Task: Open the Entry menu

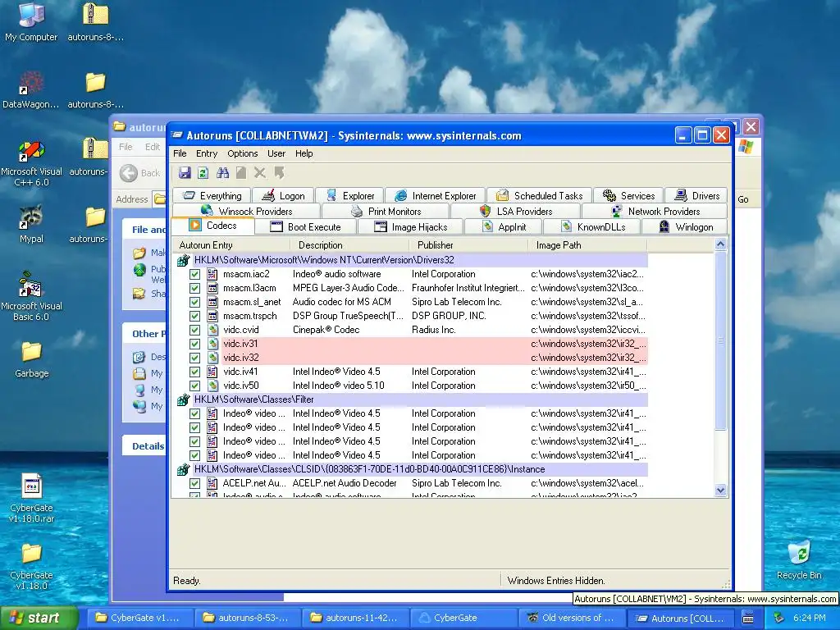Action: 207,153
